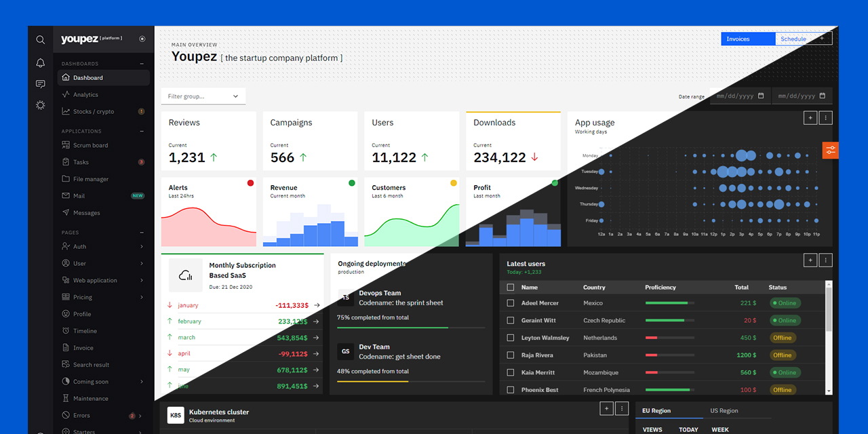Click the orange settings sliders button
The image size is (868, 434).
tap(831, 150)
